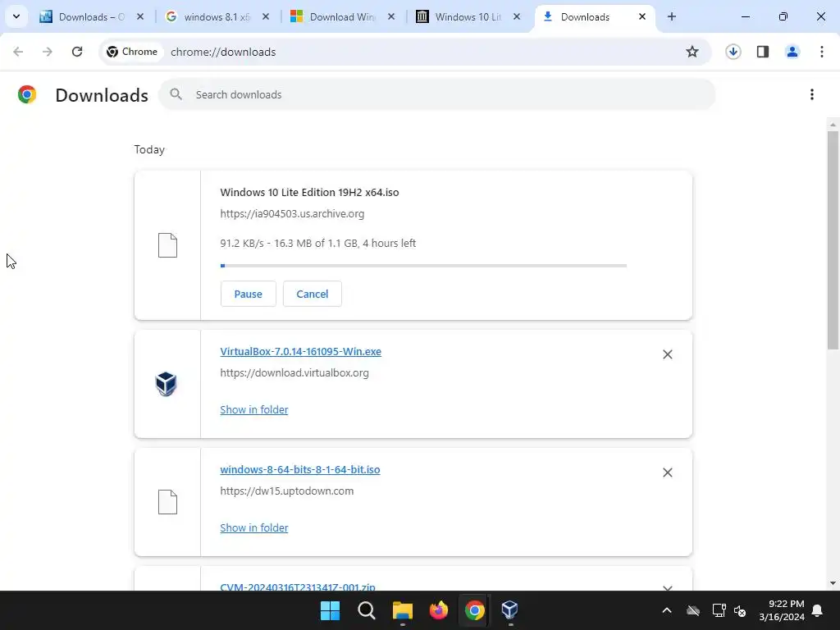Close the 'windows 8.1 x6' tab
The width and height of the screenshot is (840, 630).
coord(265,16)
